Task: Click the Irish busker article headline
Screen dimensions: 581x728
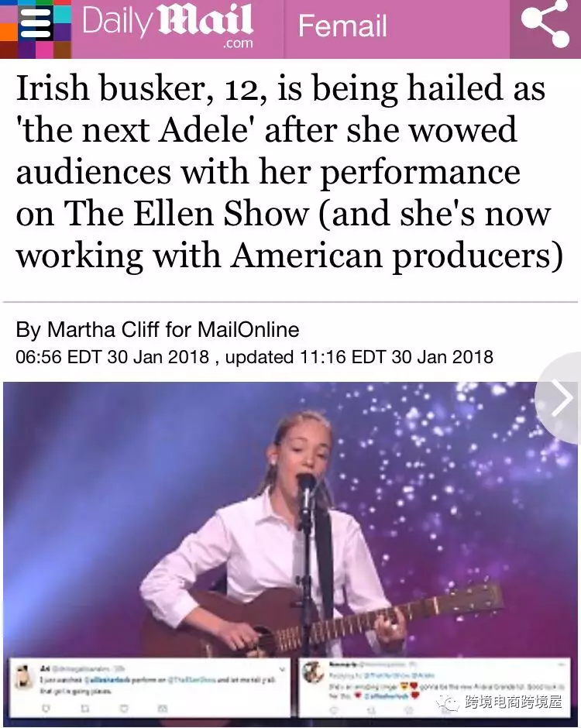Action: pyautogui.click(x=290, y=172)
